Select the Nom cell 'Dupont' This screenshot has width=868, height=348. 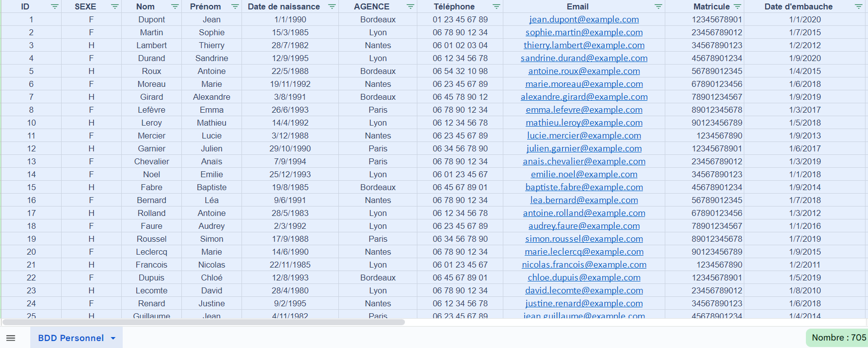click(x=152, y=19)
